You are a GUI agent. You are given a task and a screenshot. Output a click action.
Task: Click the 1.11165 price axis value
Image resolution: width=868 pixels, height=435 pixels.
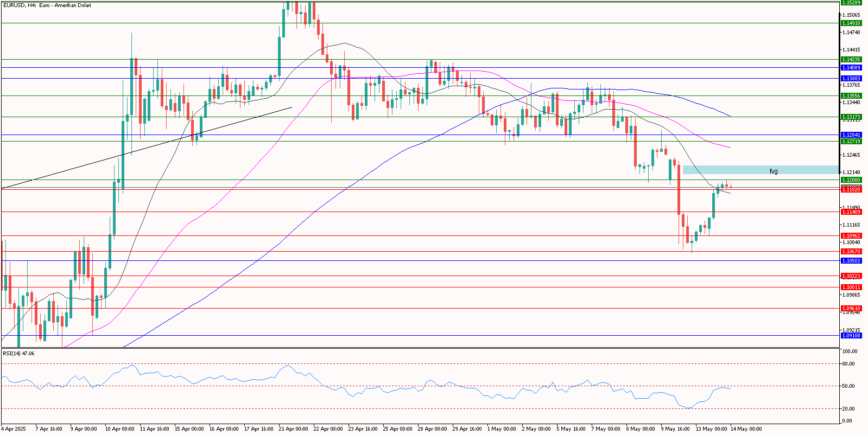pos(851,225)
